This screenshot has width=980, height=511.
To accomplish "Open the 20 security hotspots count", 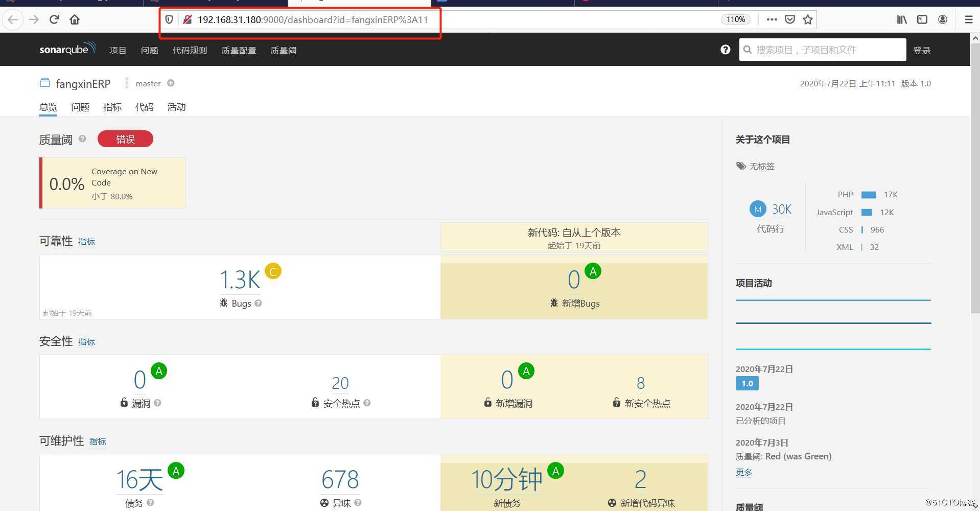I will [340, 383].
